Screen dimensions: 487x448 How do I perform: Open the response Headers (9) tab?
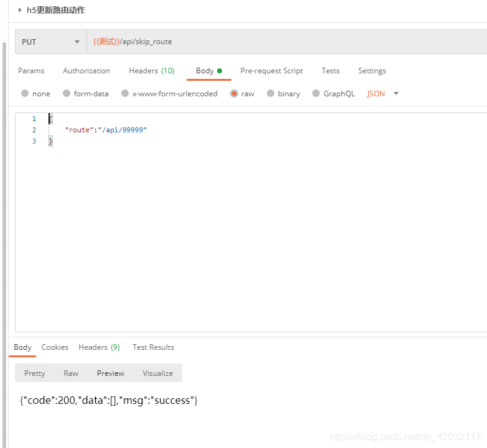point(99,347)
